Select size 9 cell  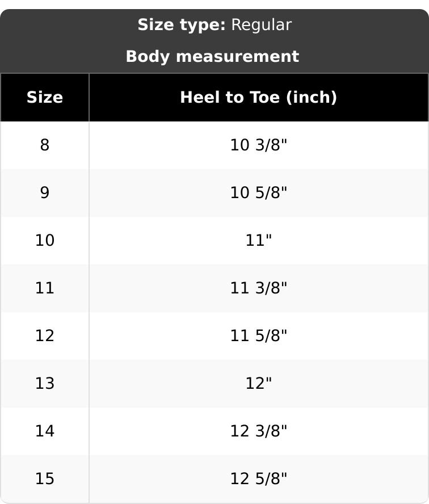pyautogui.click(x=45, y=193)
